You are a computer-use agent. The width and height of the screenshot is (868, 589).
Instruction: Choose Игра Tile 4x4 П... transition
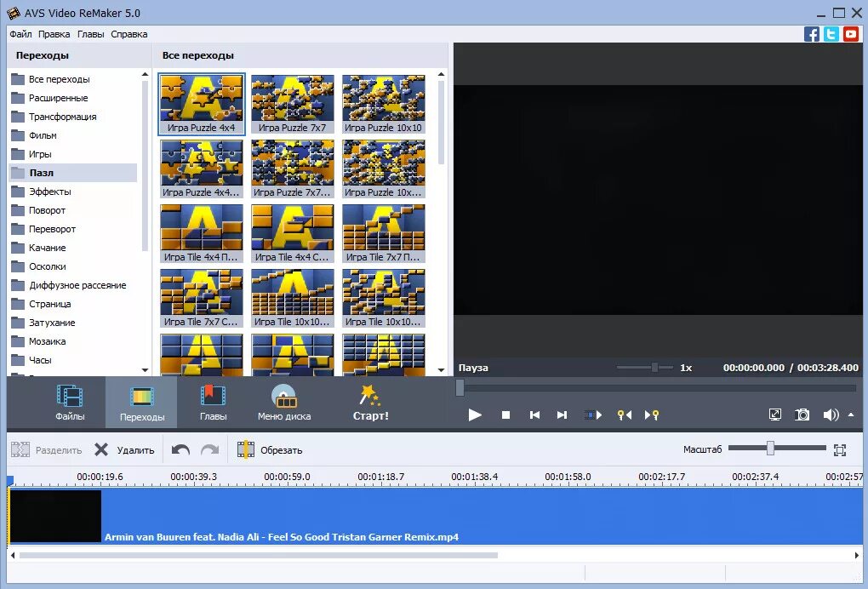[202, 233]
